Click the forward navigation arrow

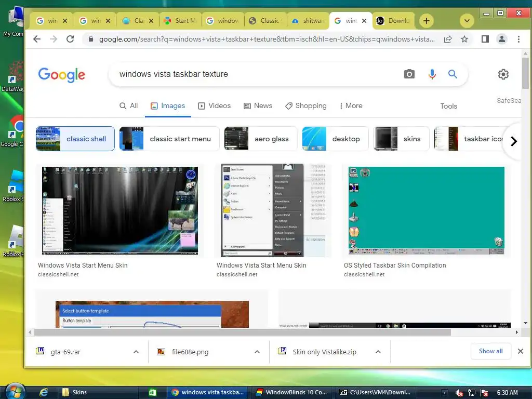point(54,39)
